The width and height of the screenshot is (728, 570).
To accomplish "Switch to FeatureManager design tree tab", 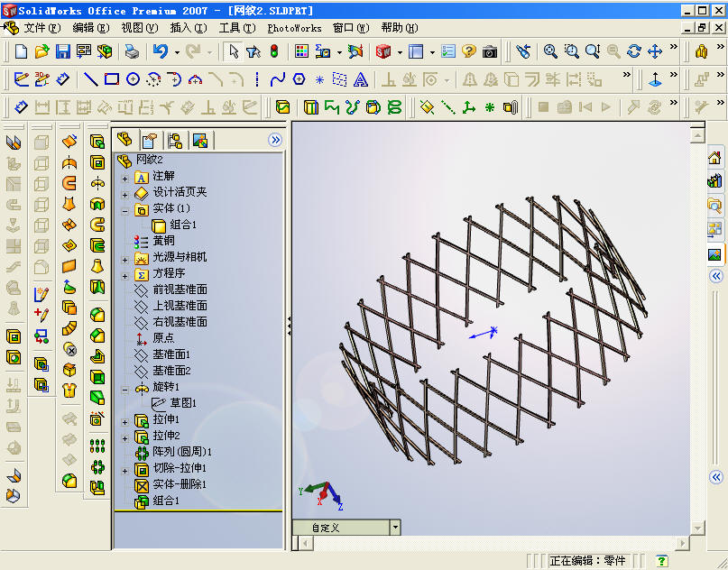I will coord(124,139).
